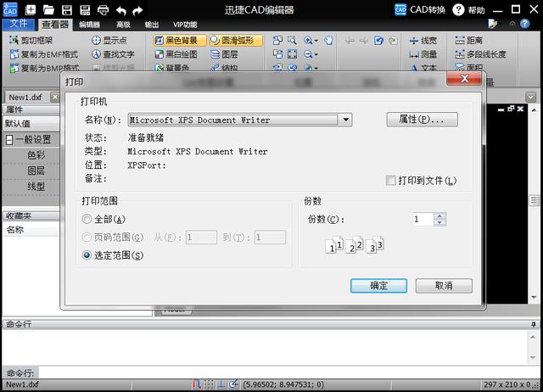
Task: Open 帮助 help
Action: [469, 10]
